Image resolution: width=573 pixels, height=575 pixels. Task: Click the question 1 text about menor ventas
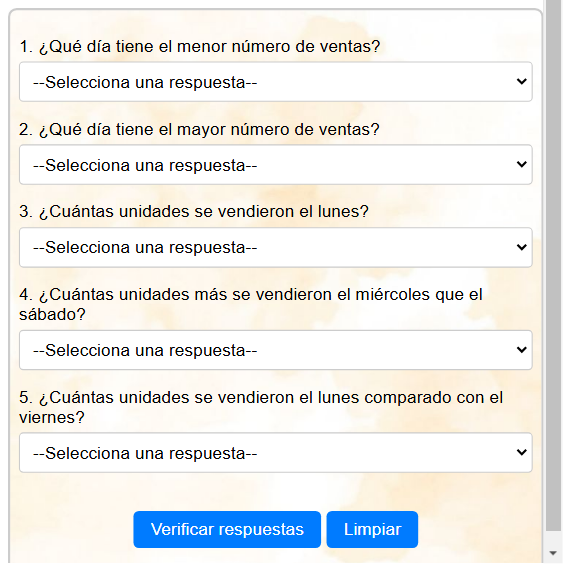(200, 47)
